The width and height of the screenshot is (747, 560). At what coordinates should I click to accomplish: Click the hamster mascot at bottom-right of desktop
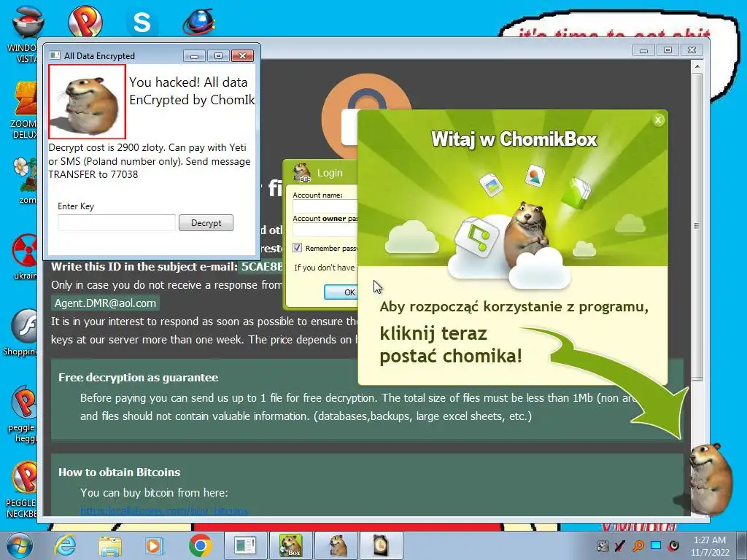click(710, 478)
